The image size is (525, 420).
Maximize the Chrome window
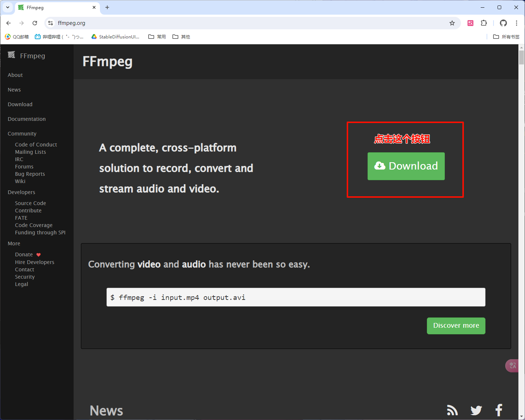[499, 7]
